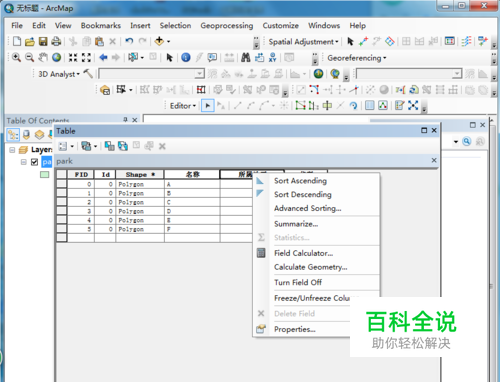This screenshot has height=382, width=500.
Task: Select the Zoom Out tool
Action: coord(29,57)
